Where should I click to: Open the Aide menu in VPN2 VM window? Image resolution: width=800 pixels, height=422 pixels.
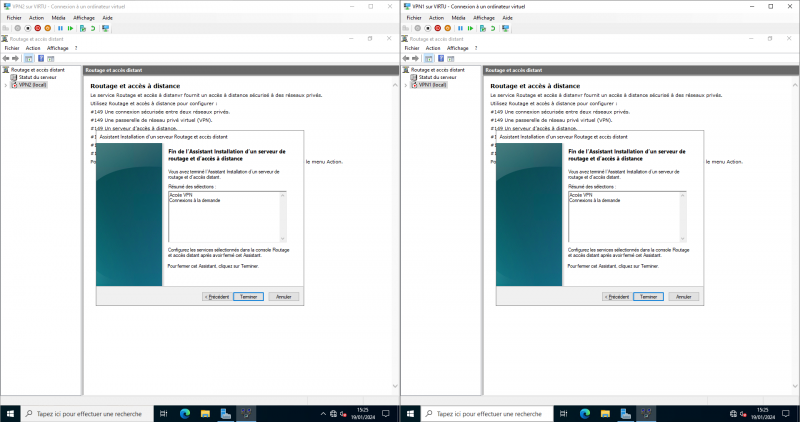pyautogui.click(x=107, y=18)
